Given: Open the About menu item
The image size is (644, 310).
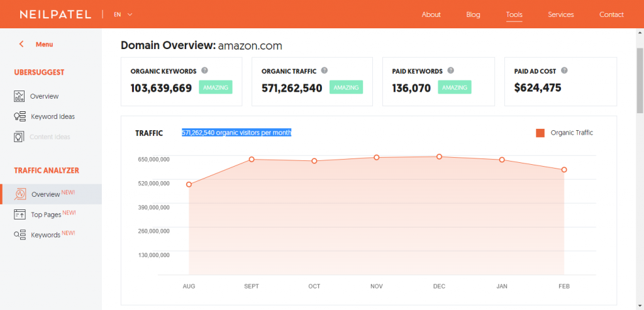Looking at the screenshot, I should [431, 14].
